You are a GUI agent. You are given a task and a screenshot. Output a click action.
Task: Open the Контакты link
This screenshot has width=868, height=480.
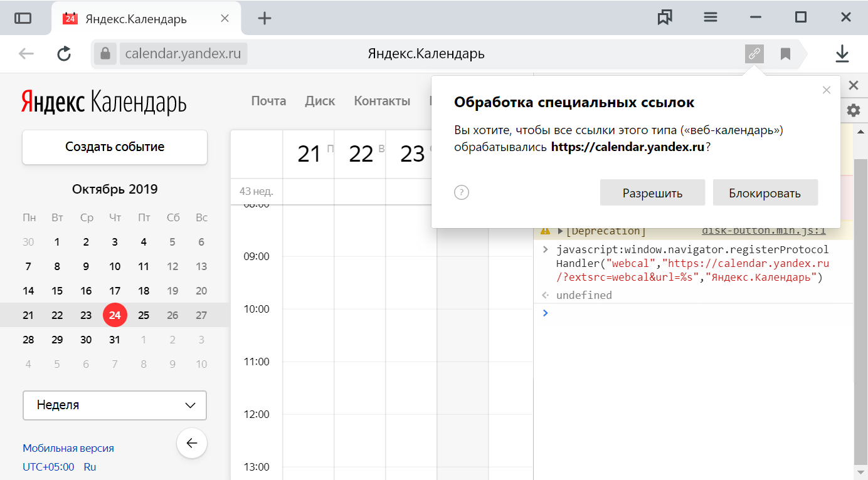click(382, 101)
